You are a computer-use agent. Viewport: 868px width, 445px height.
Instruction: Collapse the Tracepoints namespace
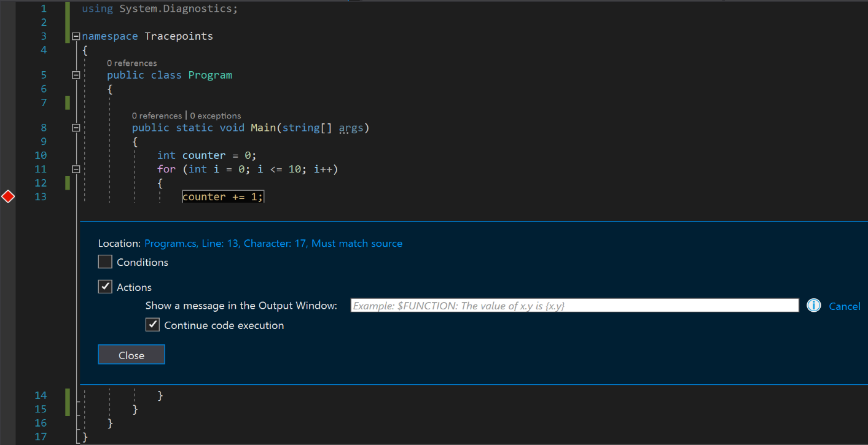[75, 36]
